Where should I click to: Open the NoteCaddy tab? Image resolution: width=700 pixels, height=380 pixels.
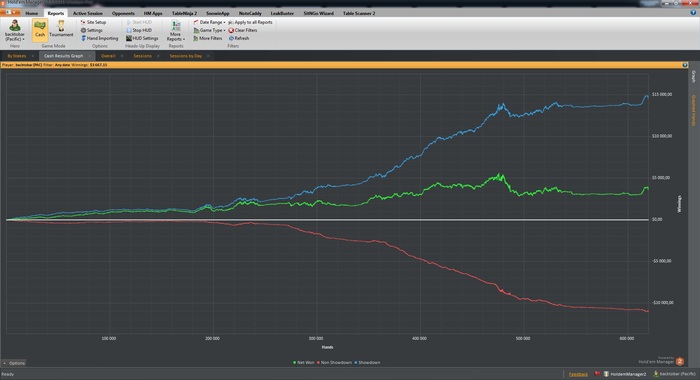(250, 13)
